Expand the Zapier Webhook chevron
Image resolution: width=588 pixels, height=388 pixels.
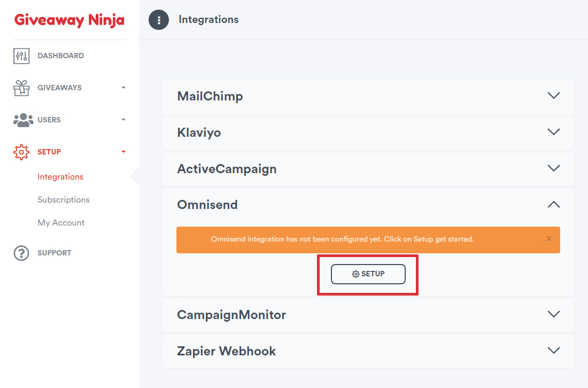click(x=553, y=351)
